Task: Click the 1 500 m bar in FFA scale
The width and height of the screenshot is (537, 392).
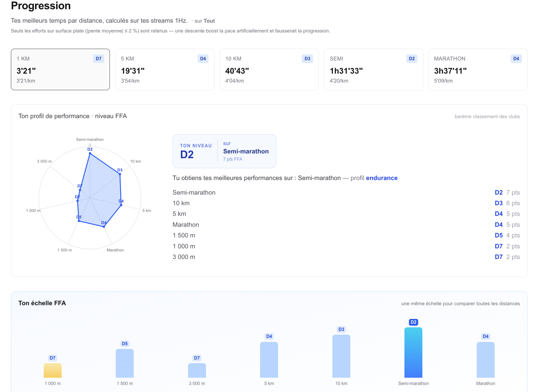Action: click(125, 363)
